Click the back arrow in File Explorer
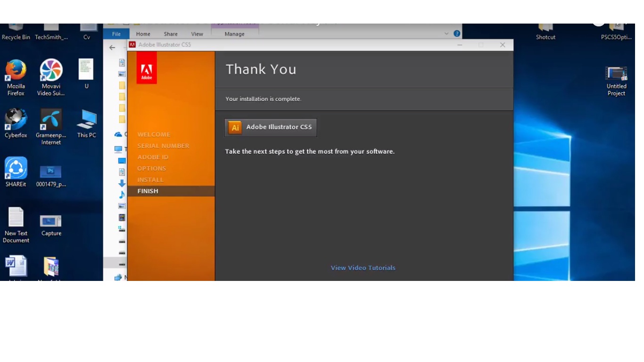This screenshot has width=644, height=362. (112, 47)
